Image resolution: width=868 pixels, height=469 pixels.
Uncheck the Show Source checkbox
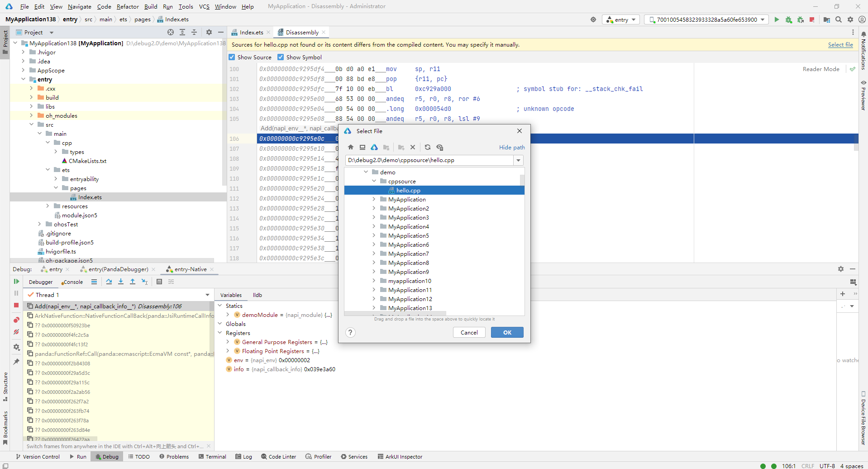pyautogui.click(x=232, y=57)
